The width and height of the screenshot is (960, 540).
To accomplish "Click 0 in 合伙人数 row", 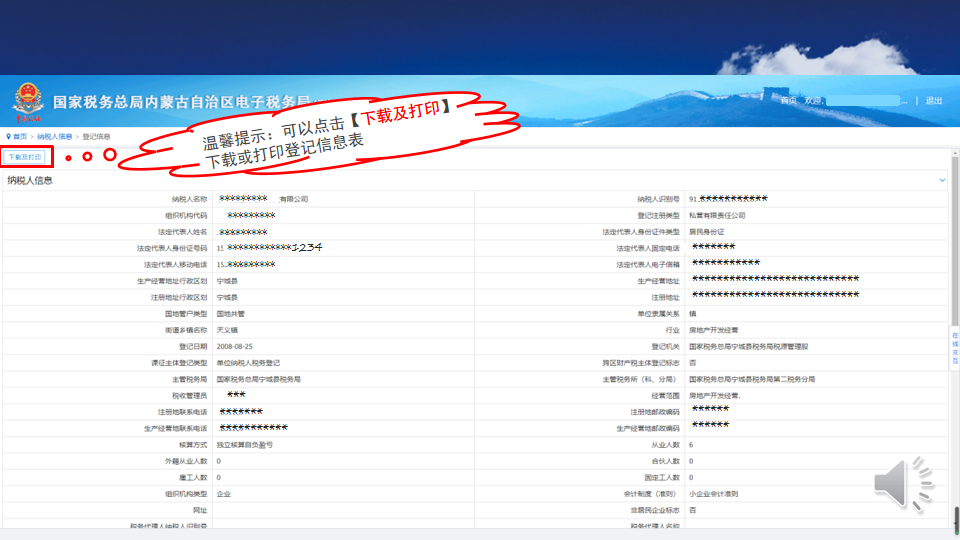I will 691,461.
